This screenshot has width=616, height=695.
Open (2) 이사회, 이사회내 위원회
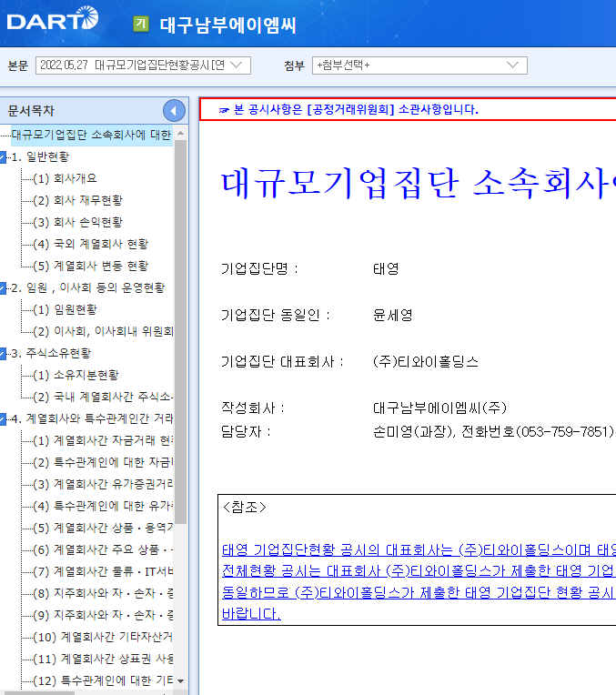[x=103, y=331]
